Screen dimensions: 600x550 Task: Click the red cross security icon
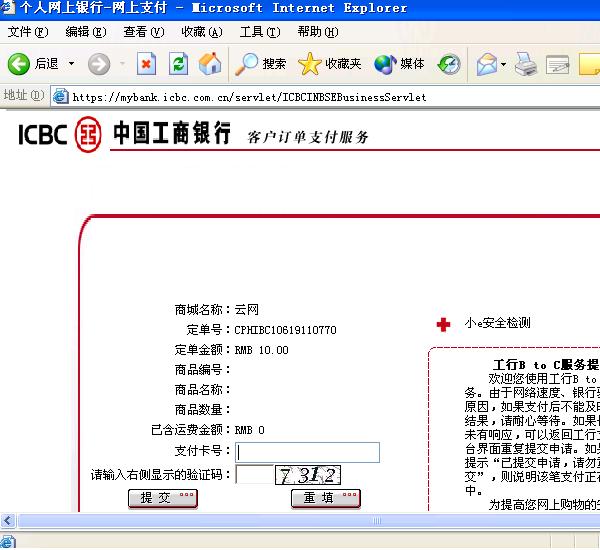click(x=443, y=325)
